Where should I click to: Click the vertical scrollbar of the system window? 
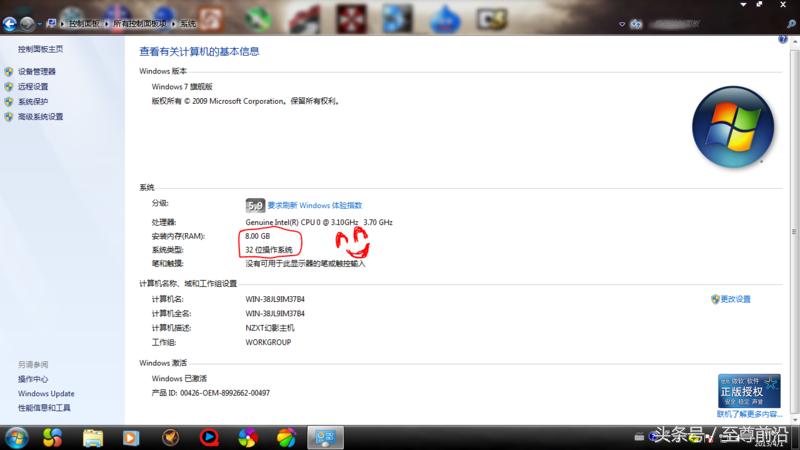[x=794, y=231]
